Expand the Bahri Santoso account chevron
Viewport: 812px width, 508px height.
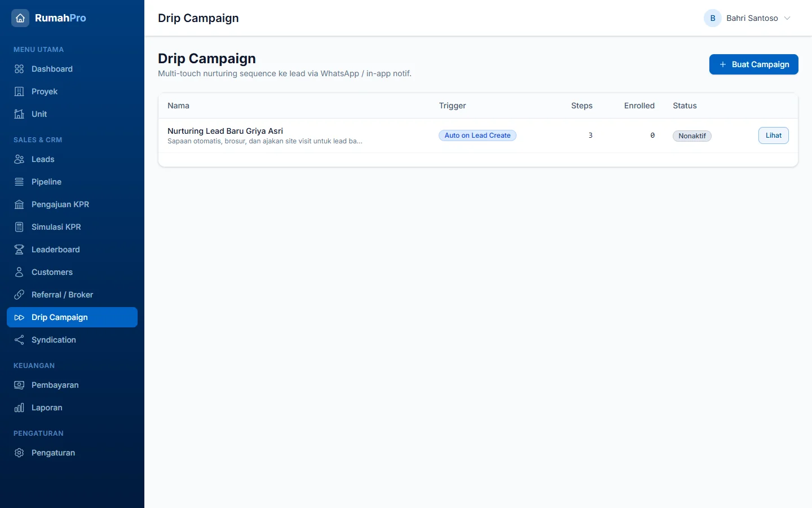tap(787, 18)
